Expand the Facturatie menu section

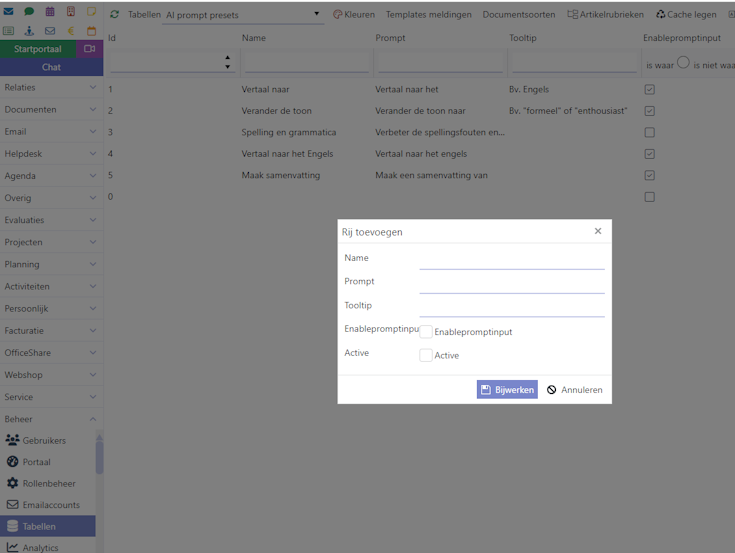pyautogui.click(x=51, y=331)
